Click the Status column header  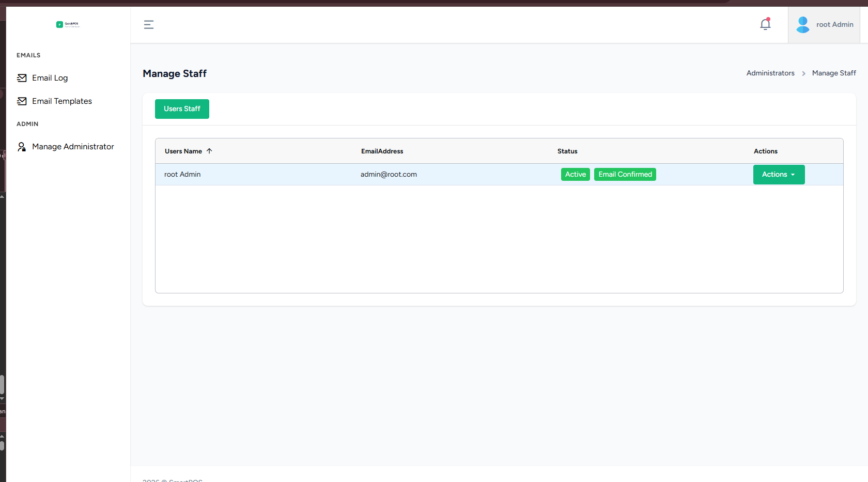point(567,151)
